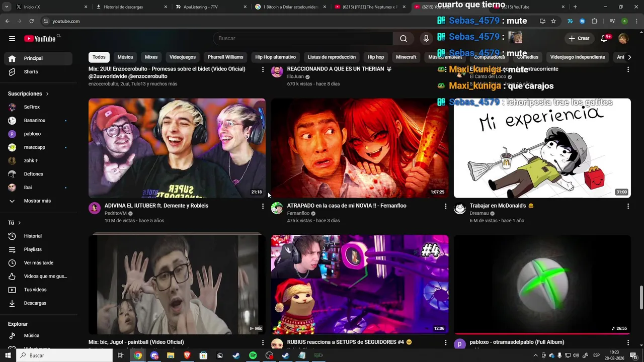Open Chrome media controls icon
The height and width of the screenshot is (362, 644).
pos(612,21)
